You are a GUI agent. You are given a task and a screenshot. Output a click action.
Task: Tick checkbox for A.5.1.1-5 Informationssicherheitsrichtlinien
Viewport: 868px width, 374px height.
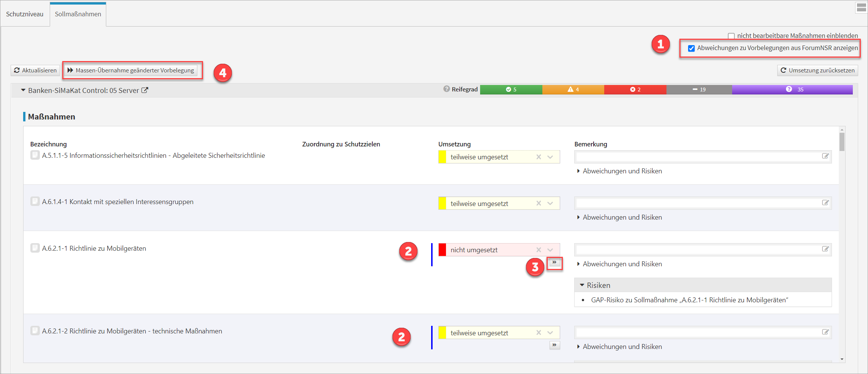[35, 155]
